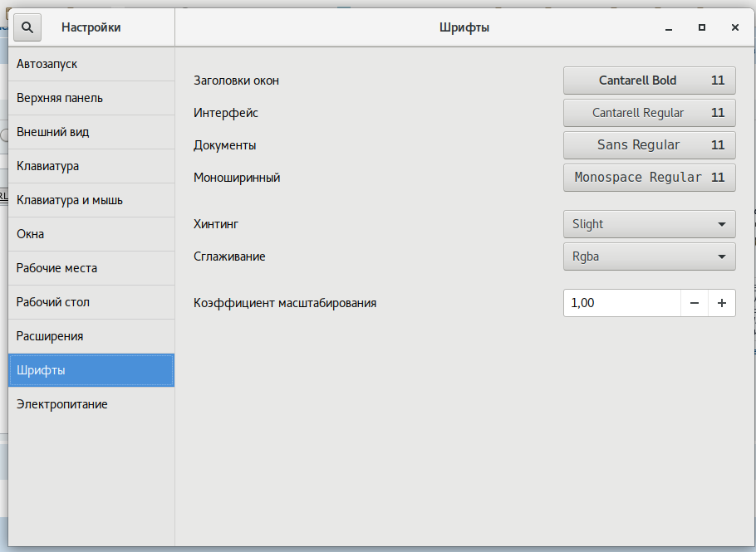756x552 pixels.
Task: Switch to Клавиатура и мышь section
Action: [x=91, y=200]
